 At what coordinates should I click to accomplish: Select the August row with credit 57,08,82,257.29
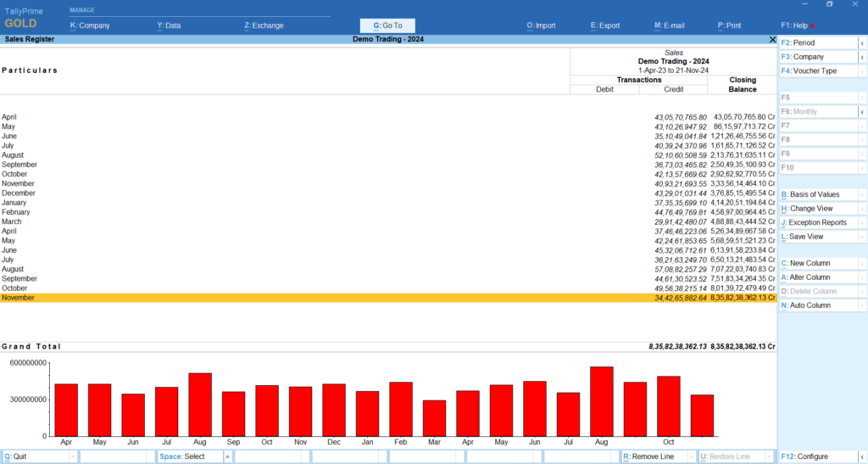388,269
